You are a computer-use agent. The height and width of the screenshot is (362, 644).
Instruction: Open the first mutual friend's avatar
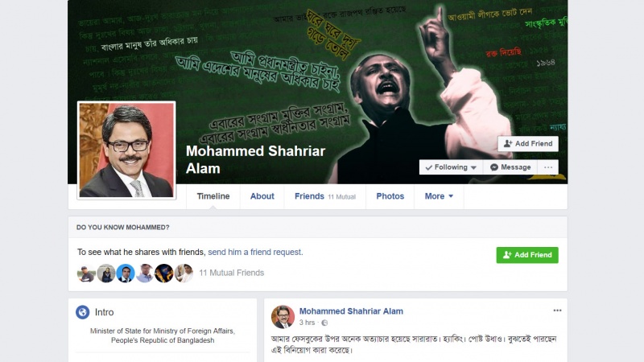[86, 274]
